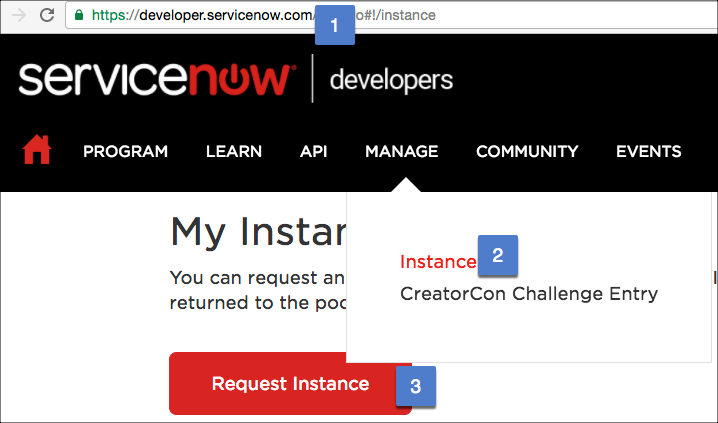
Task: Open the MANAGE menu
Action: (402, 152)
